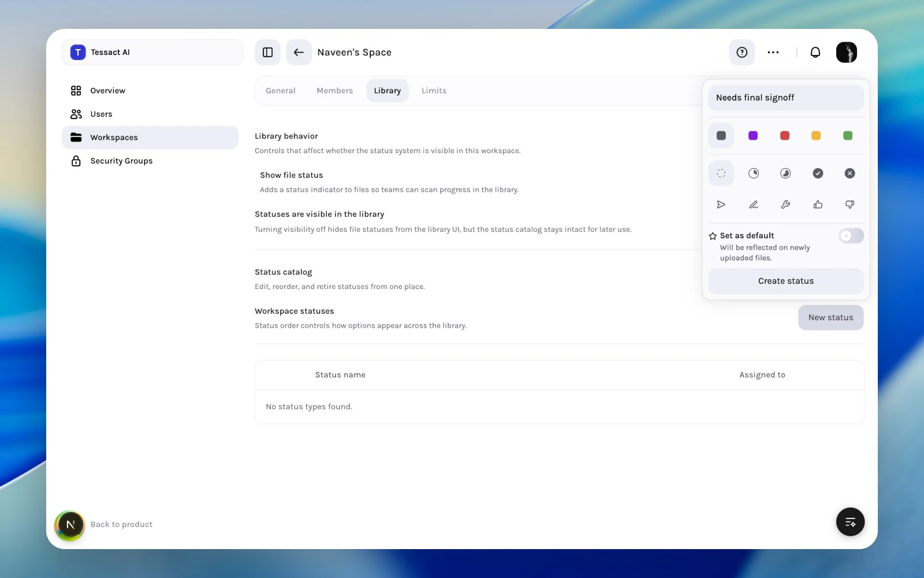Click the Tessact AI logo icon

[78, 53]
